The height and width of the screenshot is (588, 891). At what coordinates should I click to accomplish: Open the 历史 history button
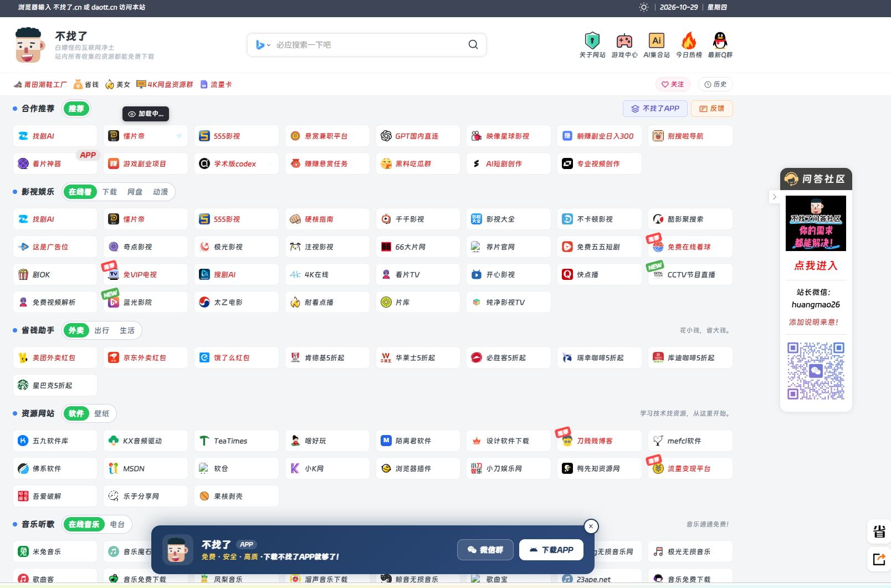pos(715,84)
